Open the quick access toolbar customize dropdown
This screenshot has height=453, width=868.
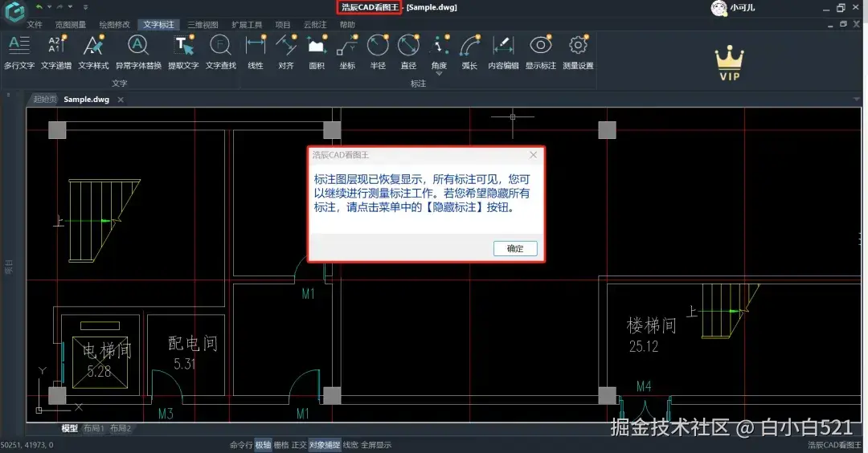[x=85, y=7]
